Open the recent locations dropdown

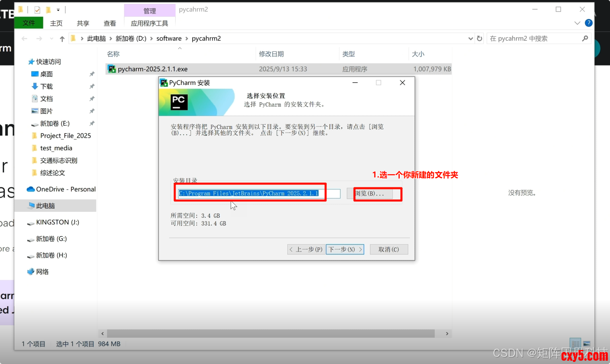tap(52, 39)
